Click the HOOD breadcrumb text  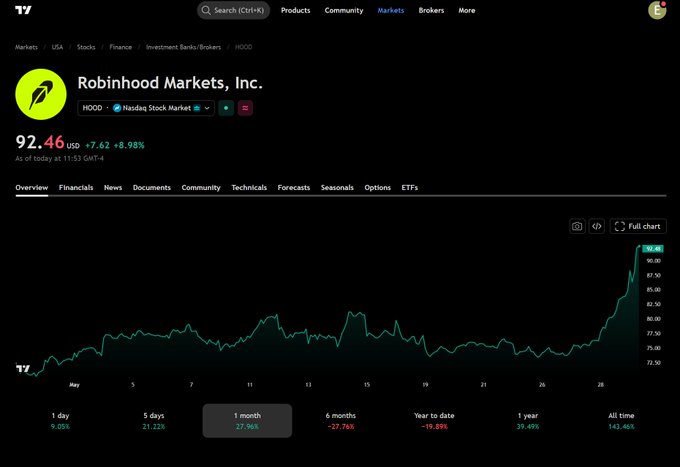pyautogui.click(x=243, y=47)
